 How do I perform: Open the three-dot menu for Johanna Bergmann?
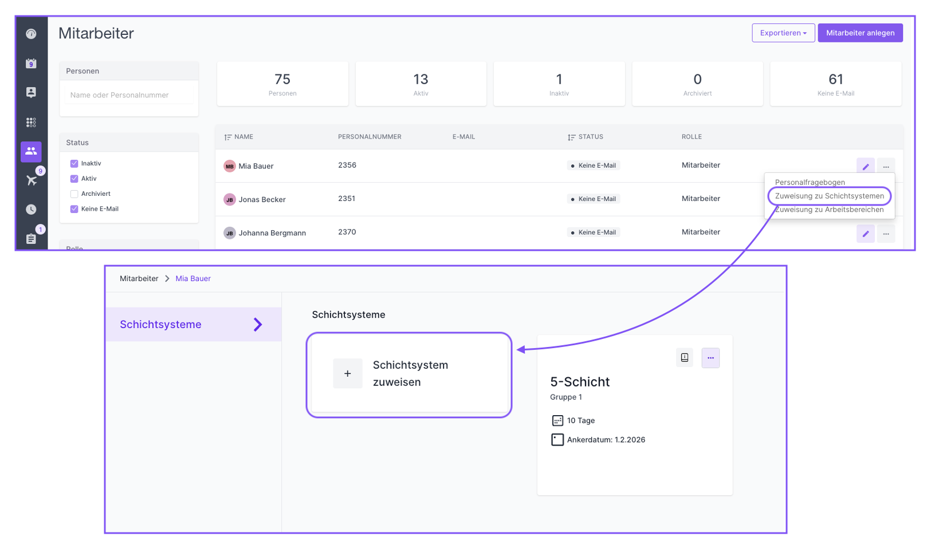click(886, 234)
